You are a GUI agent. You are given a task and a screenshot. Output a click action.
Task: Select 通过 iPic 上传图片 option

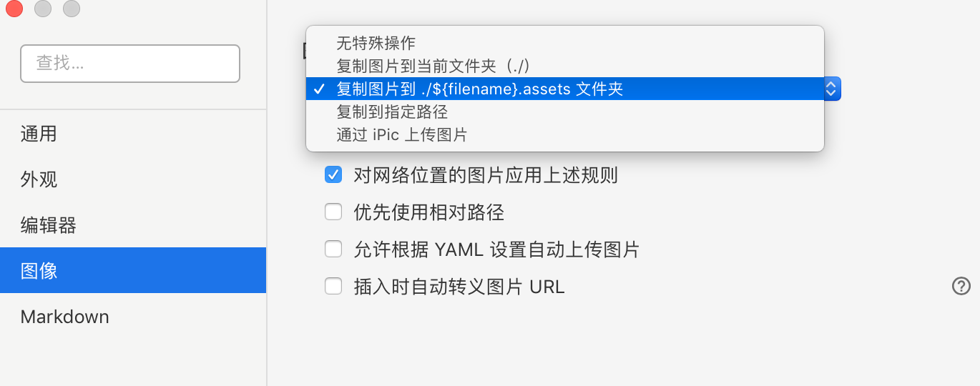click(401, 135)
